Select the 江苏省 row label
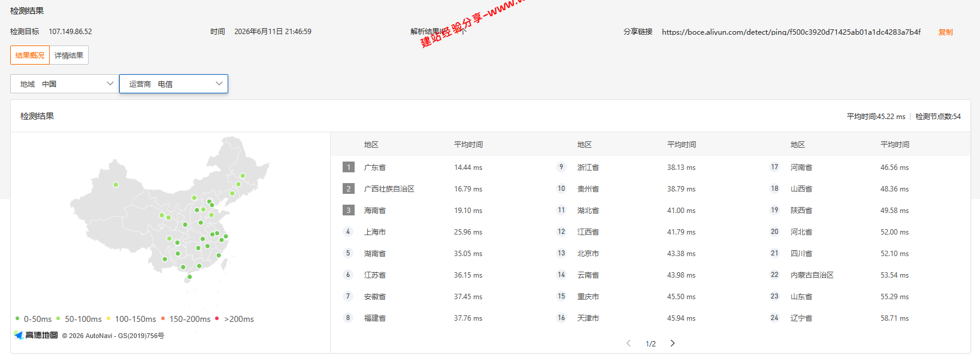Image resolution: width=980 pixels, height=359 pixels. pos(375,275)
